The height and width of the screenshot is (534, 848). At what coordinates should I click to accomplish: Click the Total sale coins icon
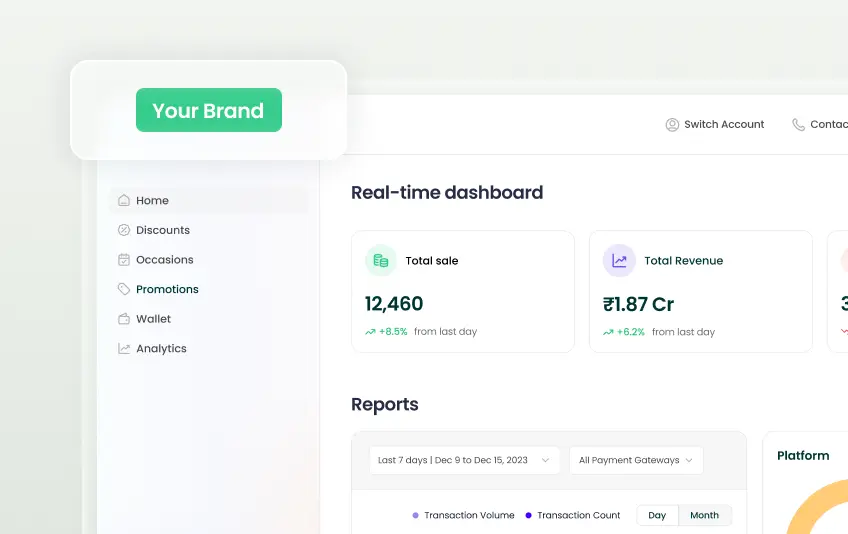tap(381, 260)
